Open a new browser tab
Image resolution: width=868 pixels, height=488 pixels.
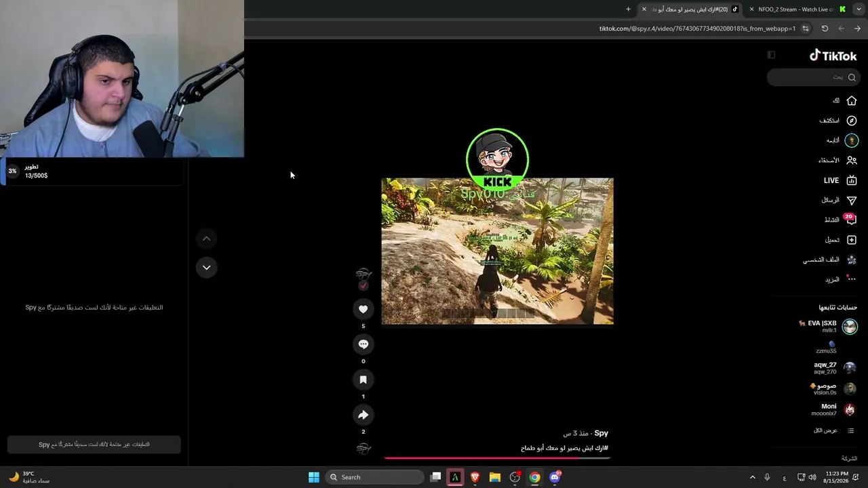628,9
